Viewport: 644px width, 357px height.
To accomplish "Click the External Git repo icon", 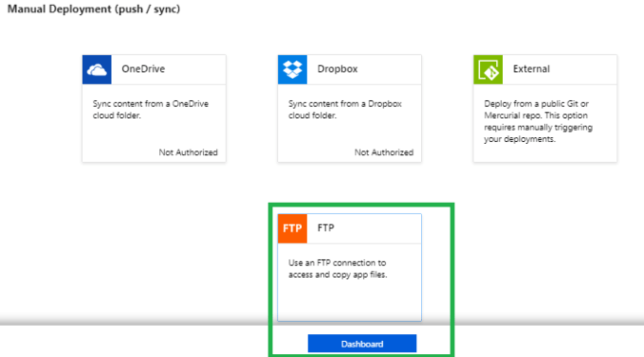I will pos(488,69).
